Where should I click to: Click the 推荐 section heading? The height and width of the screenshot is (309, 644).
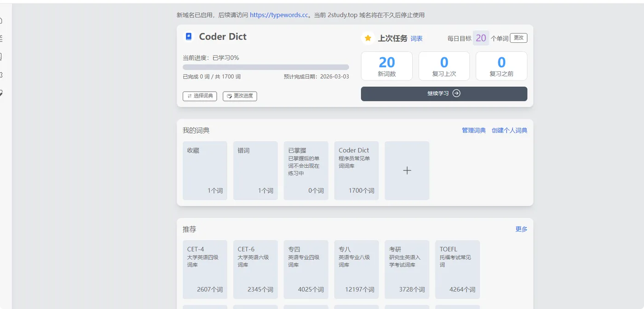pos(190,229)
